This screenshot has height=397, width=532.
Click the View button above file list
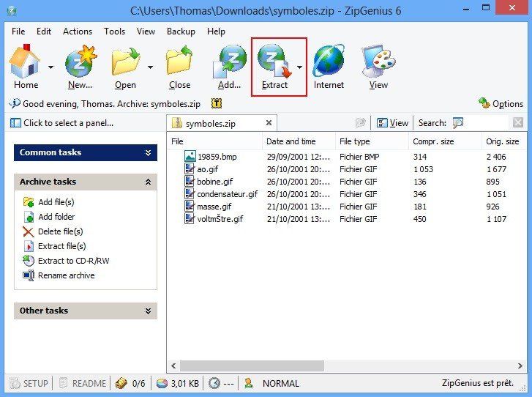pyautogui.click(x=392, y=122)
